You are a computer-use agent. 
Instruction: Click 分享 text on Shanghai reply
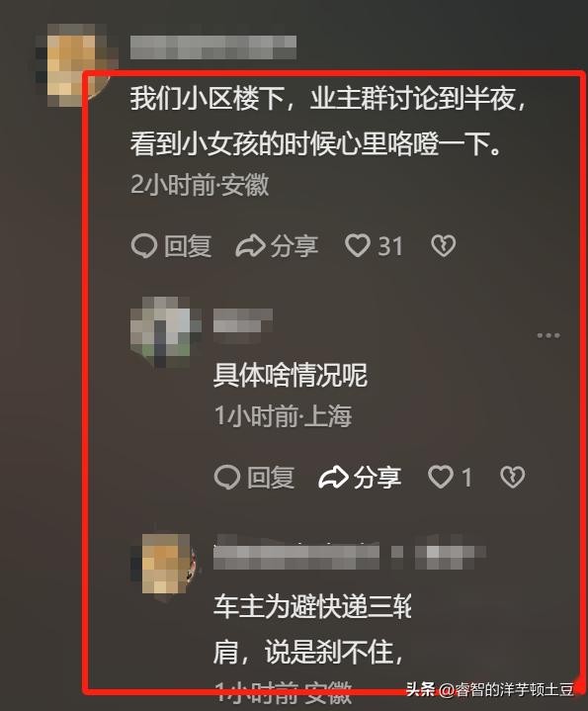378,478
